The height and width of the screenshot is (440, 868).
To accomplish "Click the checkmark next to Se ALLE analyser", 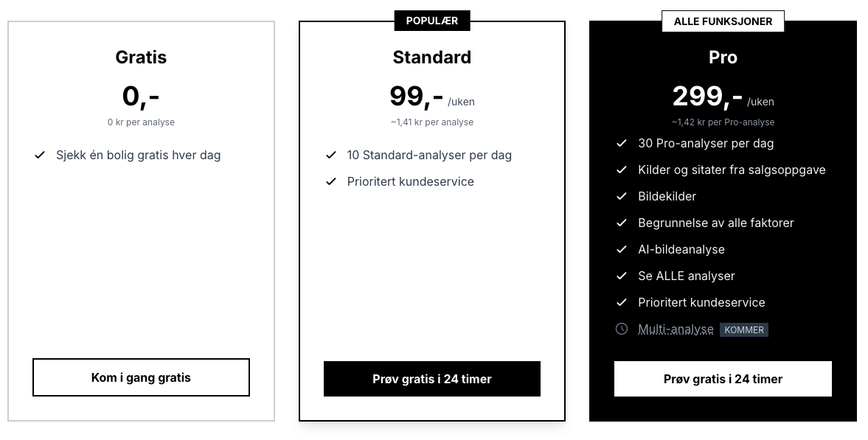I will coord(622,276).
